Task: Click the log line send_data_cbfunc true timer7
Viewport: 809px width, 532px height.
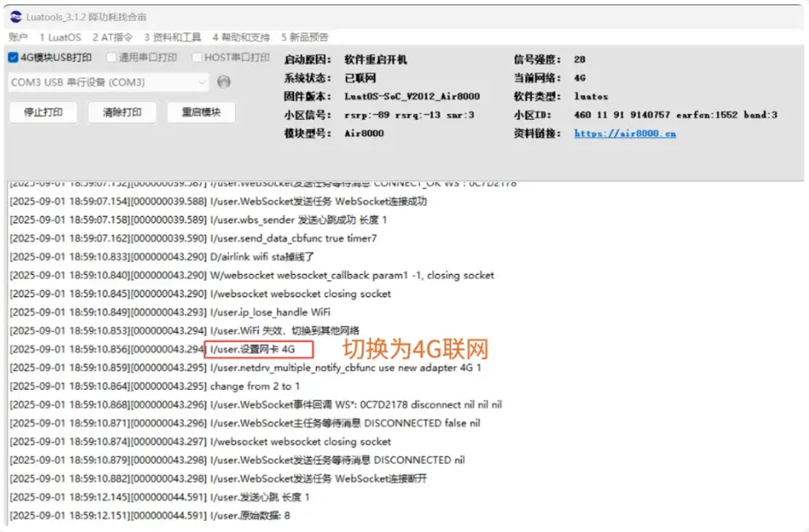Action: (193, 238)
